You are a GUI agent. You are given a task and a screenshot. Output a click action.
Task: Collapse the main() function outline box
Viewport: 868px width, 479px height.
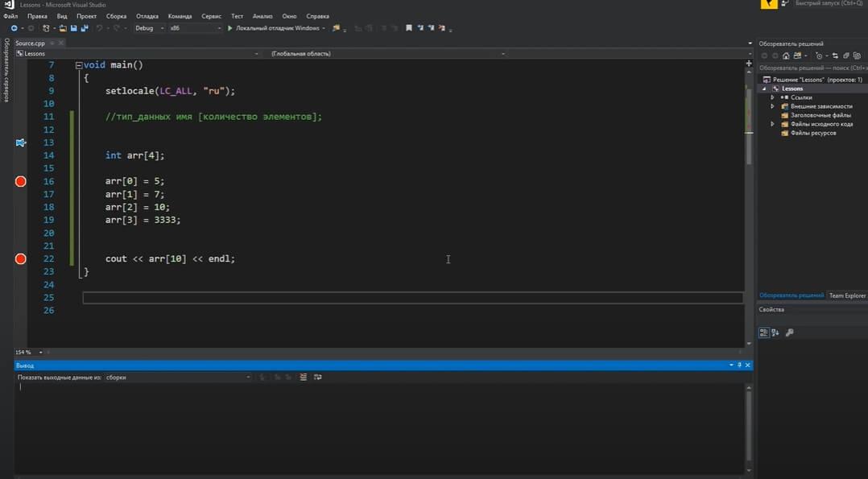[x=79, y=65]
